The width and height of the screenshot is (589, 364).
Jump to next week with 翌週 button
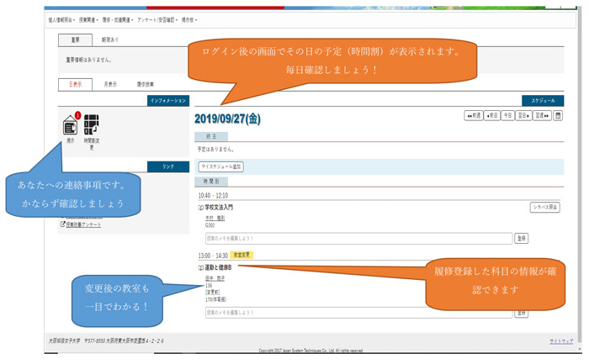(x=544, y=116)
